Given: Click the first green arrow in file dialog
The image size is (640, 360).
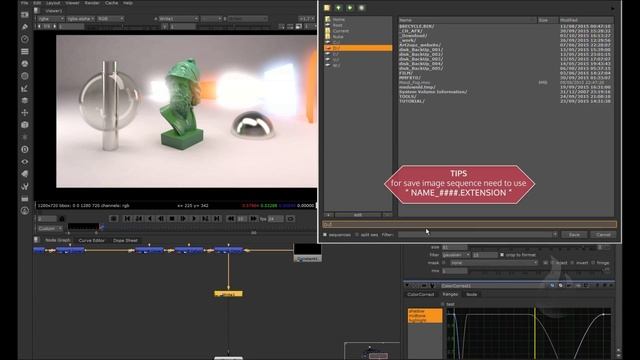Looking at the screenshot, I should [338, 8].
